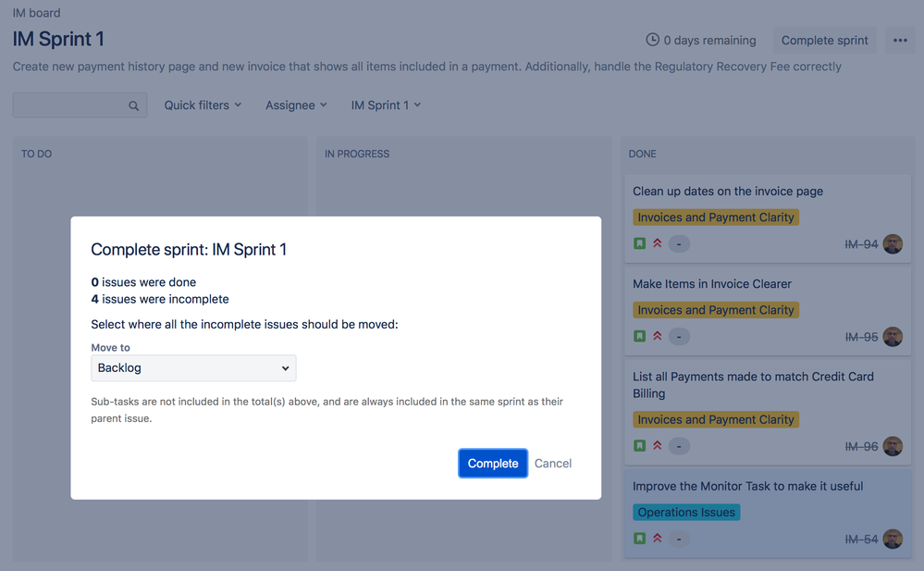
Task: Click the estimate badge on IM-95
Action: [679, 336]
